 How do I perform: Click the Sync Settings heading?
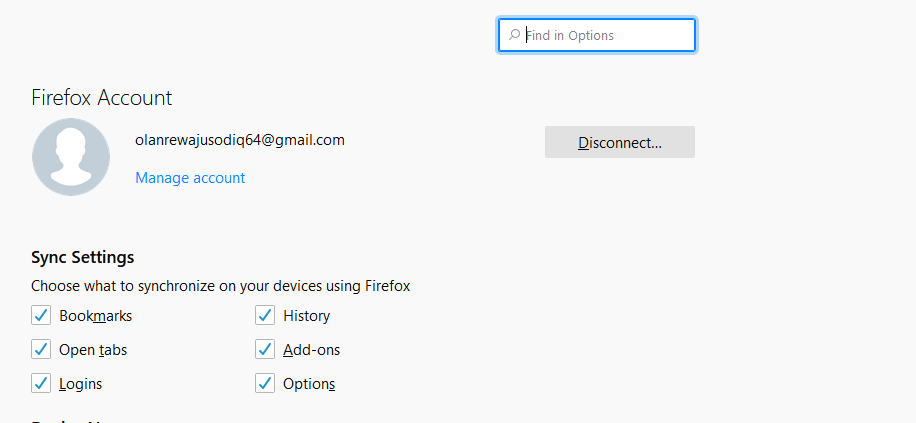(x=82, y=257)
